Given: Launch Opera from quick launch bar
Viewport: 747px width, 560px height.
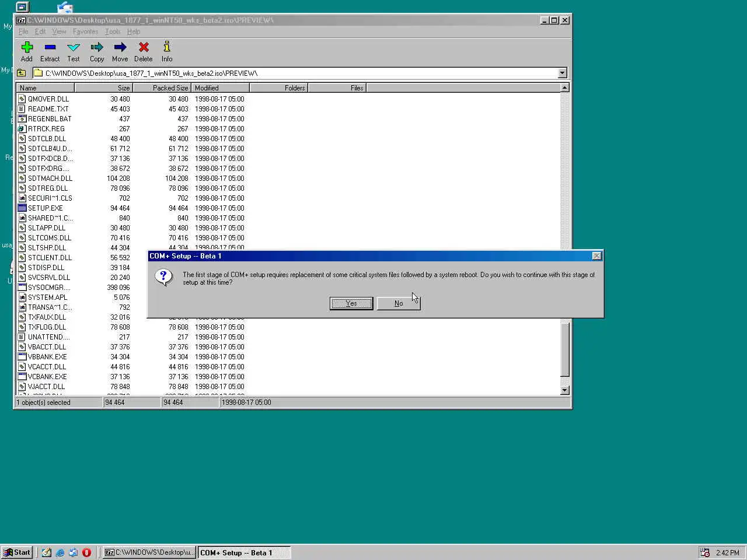Looking at the screenshot, I should (87, 552).
